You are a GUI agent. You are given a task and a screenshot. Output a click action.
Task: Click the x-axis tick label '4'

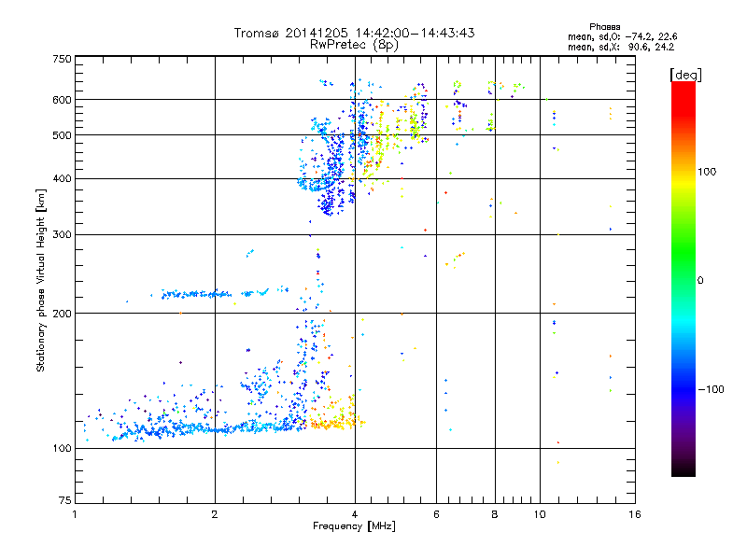(355, 514)
